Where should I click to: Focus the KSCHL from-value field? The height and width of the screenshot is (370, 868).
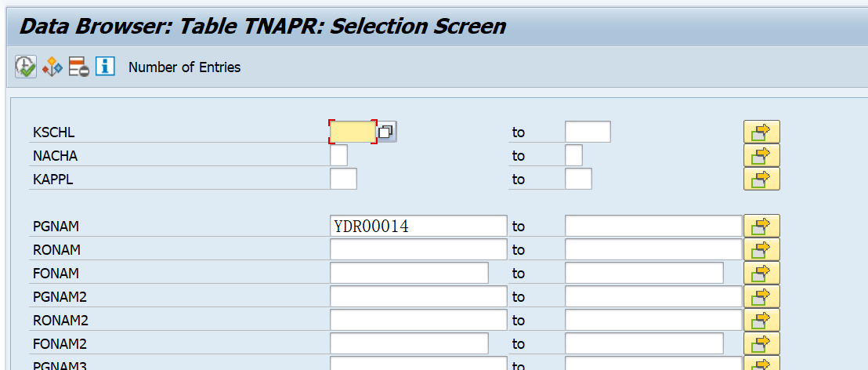coord(353,132)
